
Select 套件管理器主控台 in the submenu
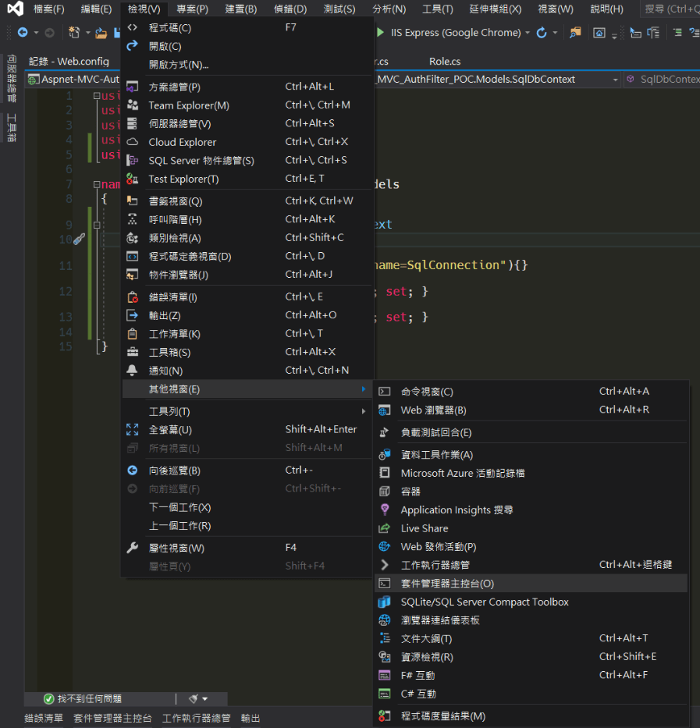[447, 583]
